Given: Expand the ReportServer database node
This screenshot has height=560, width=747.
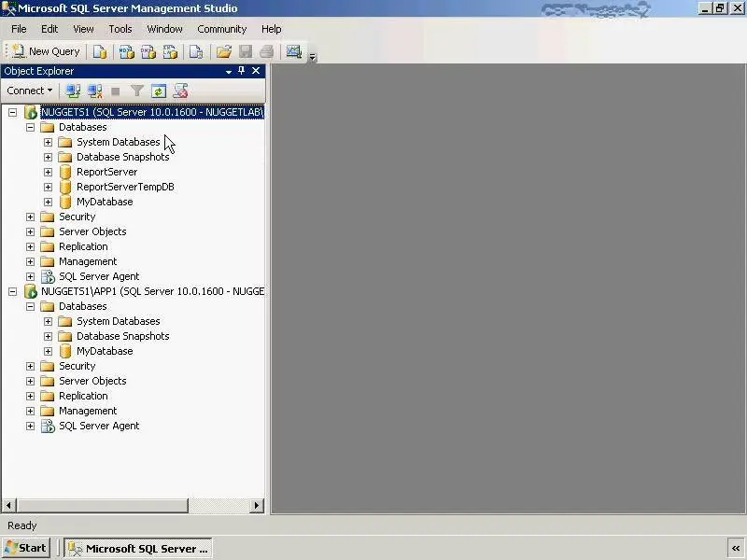Looking at the screenshot, I should coord(49,172).
